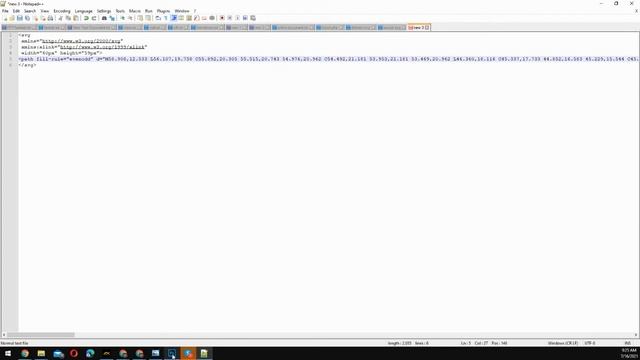This screenshot has width=640, height=360.
Task: Zoom in using the toolbar icon
Action: point(122,18)
